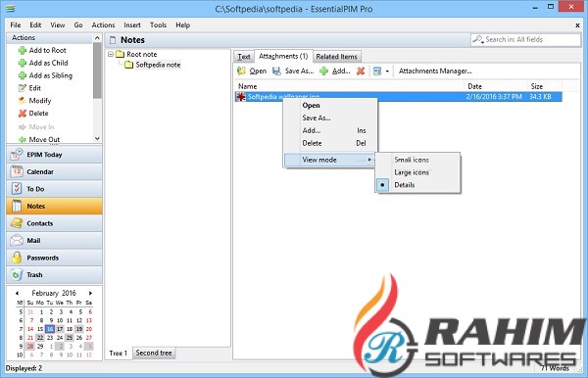Open the Tools menu
The width and height of the screenshot is (588, 378).
point(158,25)
